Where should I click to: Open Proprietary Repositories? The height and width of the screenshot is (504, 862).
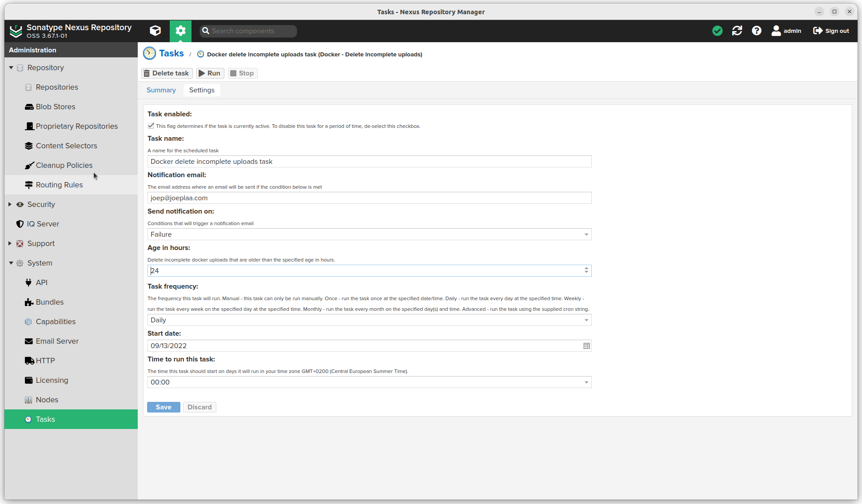click(71, 126)
